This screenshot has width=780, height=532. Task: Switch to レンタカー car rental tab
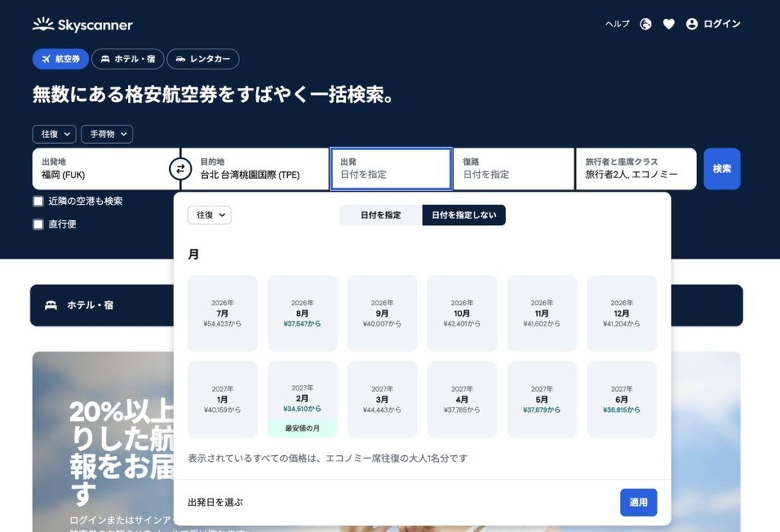pyautogui.click(x=203, y=59)
